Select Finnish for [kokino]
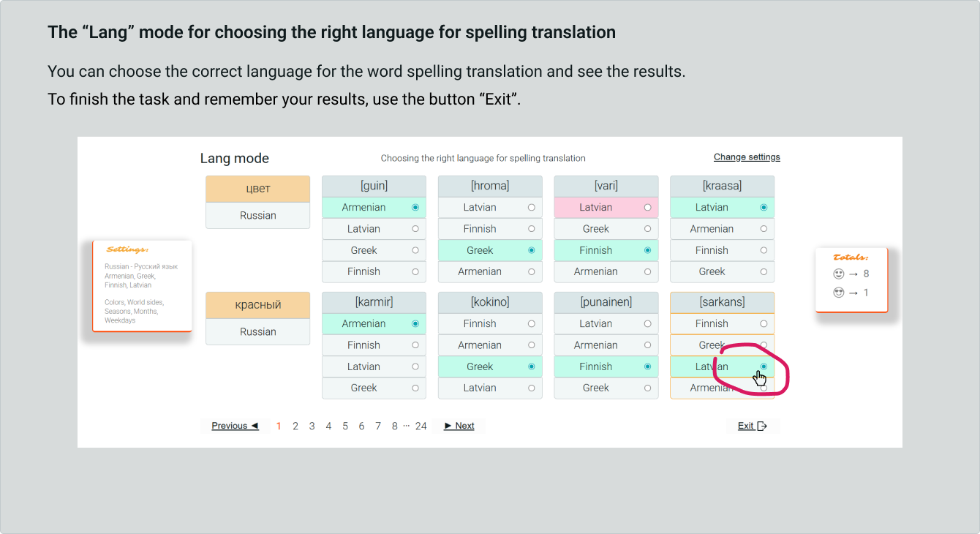 490,324
